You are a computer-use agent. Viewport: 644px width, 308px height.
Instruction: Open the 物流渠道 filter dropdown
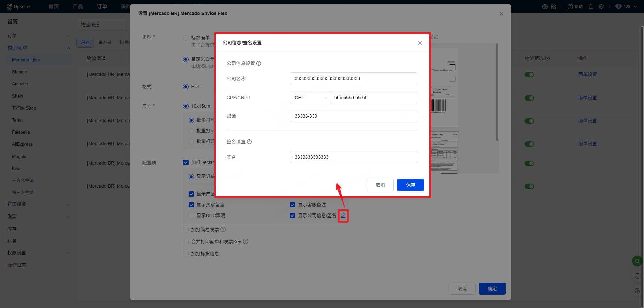(102, 25)
